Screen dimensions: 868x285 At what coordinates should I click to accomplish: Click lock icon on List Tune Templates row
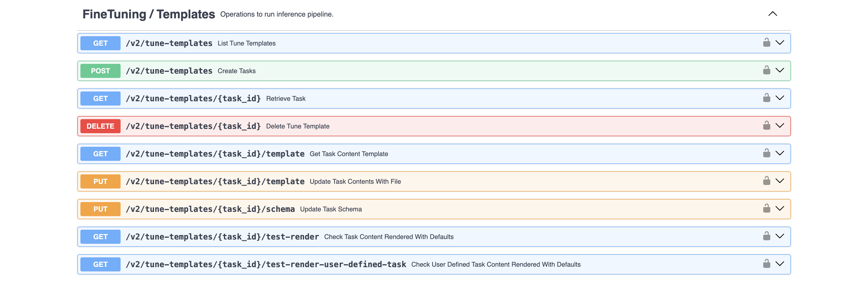tap(766, 43)
